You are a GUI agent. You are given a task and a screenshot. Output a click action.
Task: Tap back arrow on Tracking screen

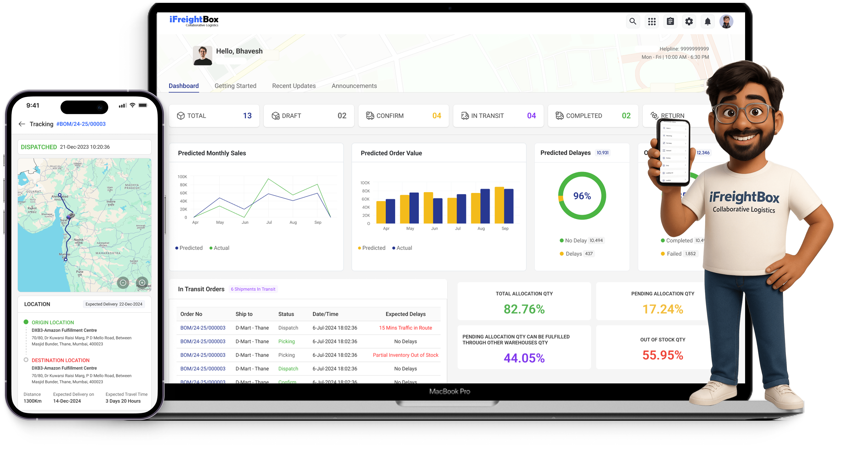22,124
